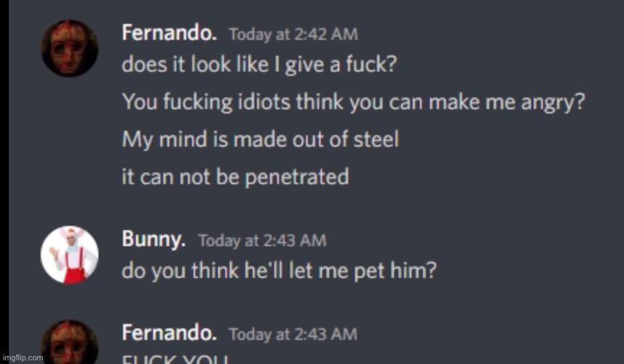Select Bunny's 'let me pet him?' message

coord(279,271)
